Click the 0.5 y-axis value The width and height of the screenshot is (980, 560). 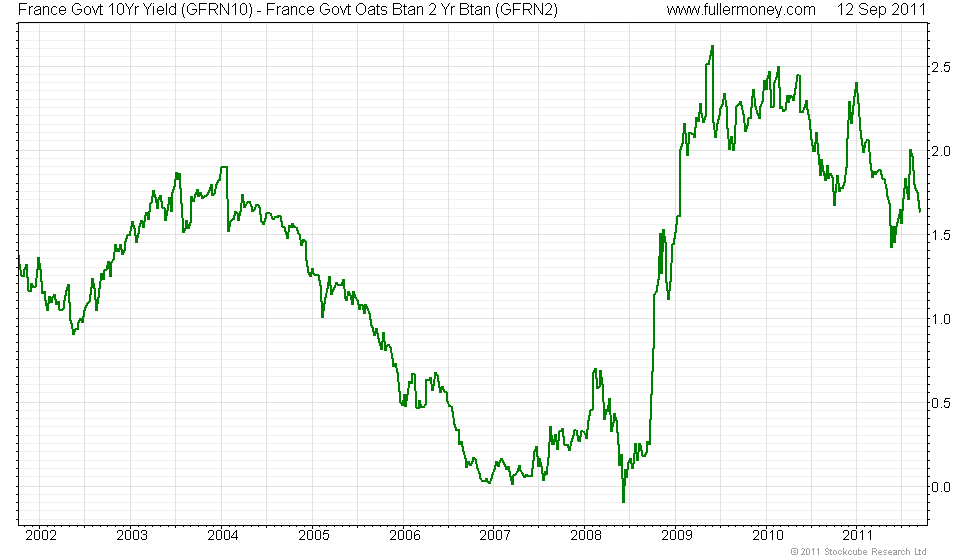[x=941, y=404]
